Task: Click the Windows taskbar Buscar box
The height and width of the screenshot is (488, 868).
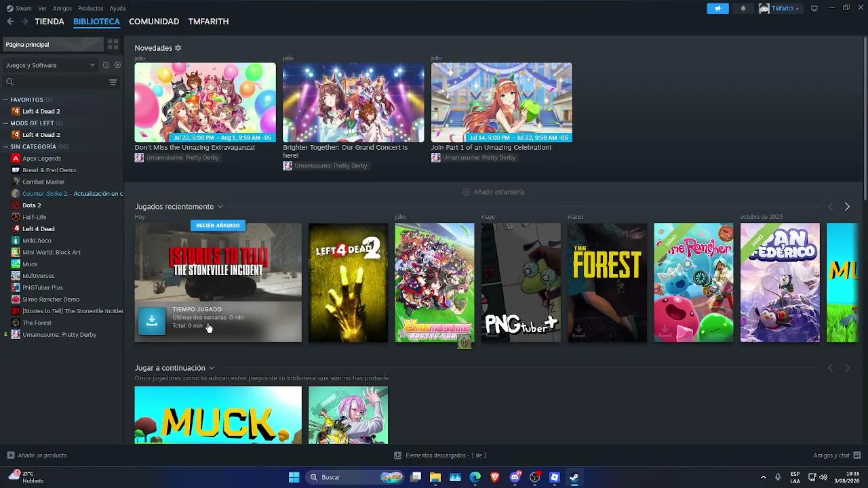Action: pyautogui.click(x=355, y=477)
